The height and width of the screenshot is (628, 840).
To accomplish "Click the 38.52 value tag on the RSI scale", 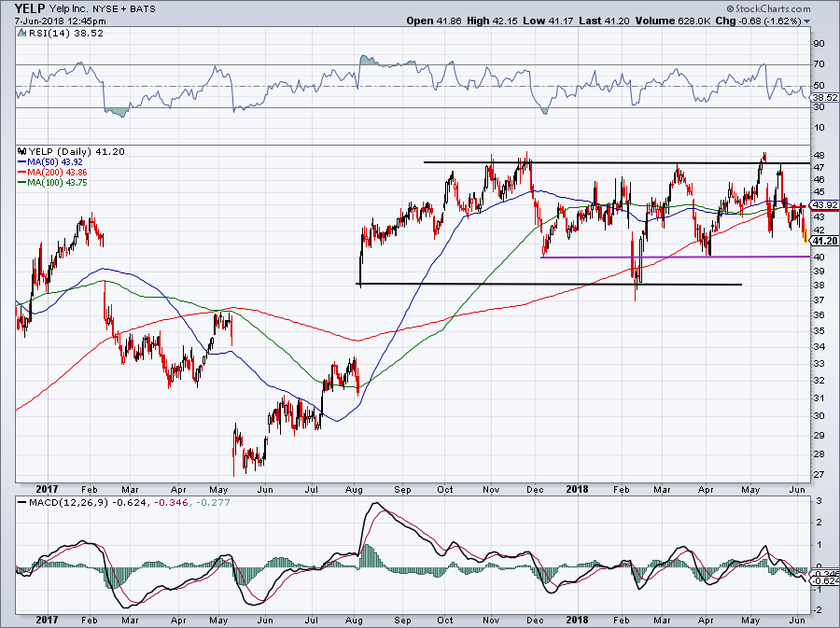I will [824, 97].
